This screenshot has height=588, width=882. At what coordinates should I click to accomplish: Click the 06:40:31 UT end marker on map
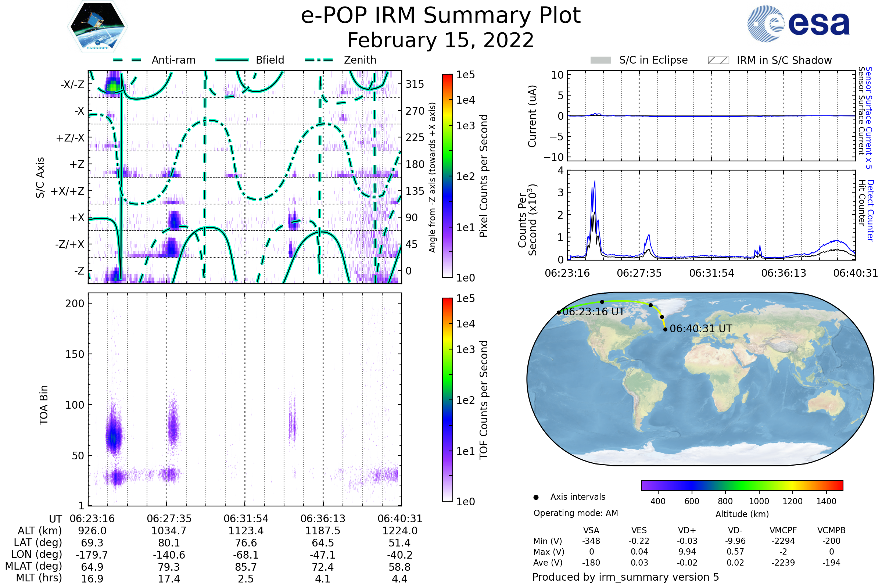click(x=665, y=330)
